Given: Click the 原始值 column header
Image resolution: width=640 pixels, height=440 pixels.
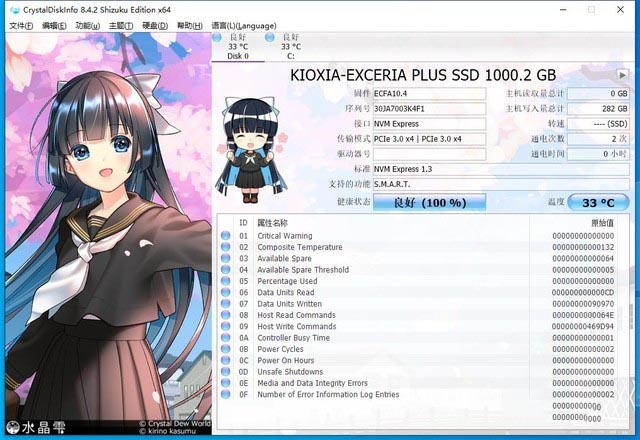Looking at the screenshot, I should tap(602, 223).
